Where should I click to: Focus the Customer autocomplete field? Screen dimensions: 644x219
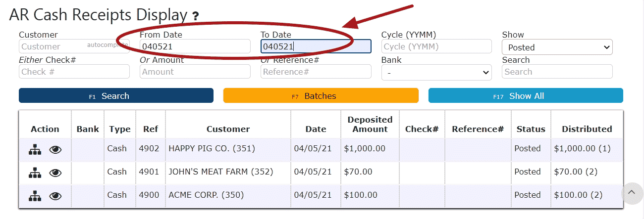(74, 46)
